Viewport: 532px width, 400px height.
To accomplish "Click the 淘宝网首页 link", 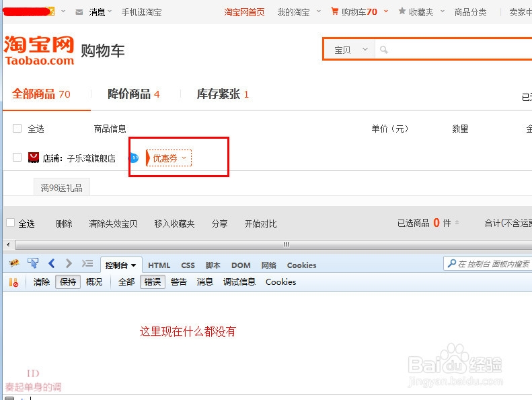I will click(244, 12).
